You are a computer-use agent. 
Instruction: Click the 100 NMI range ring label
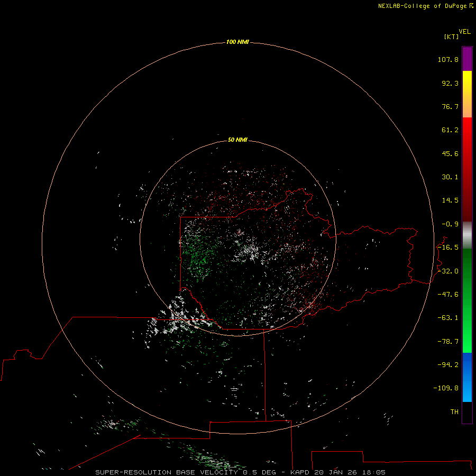click(x=237, y=42)
